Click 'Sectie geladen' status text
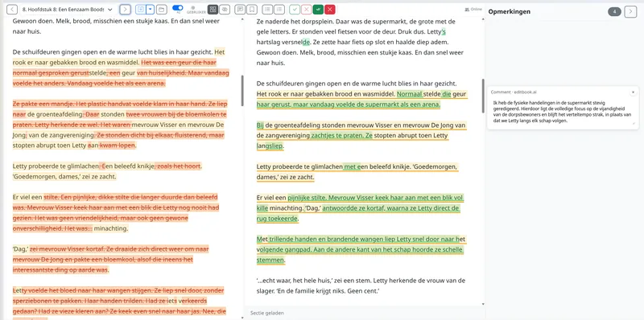This screenshot has width=644, height=320. coord(267,313)
